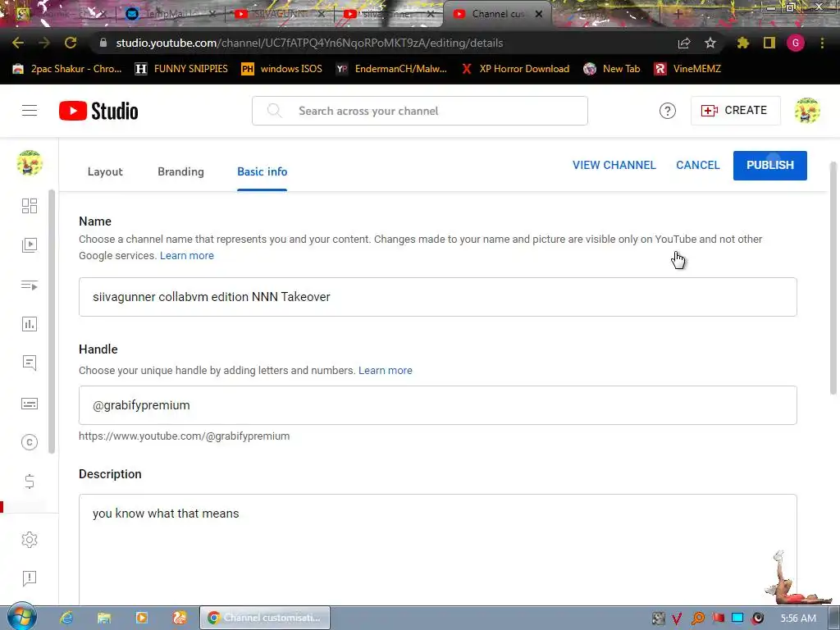The height and width of the screenshot is (630, 840).
Task: Go back with the browser back arrow
Action: point(18,43)
